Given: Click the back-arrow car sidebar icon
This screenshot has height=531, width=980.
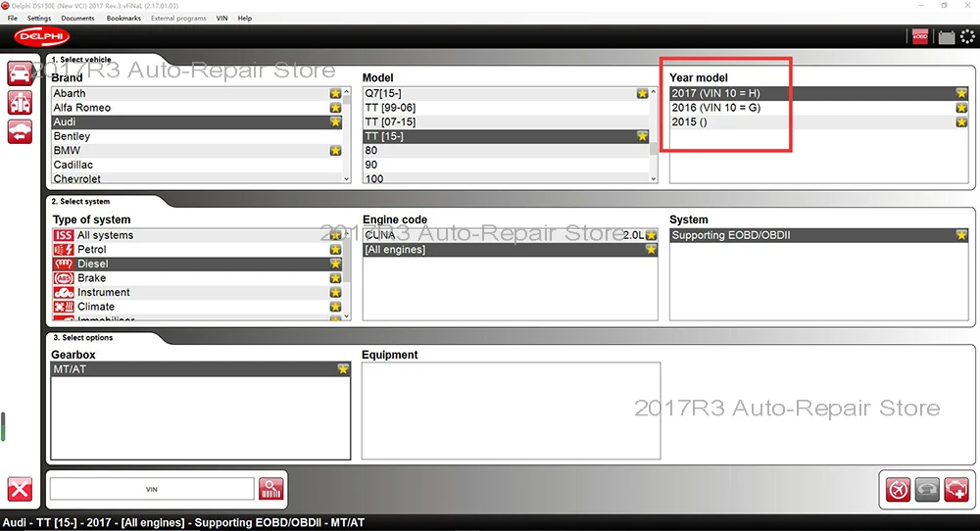Looking at the screenshot, I should [x=20, y=132].
